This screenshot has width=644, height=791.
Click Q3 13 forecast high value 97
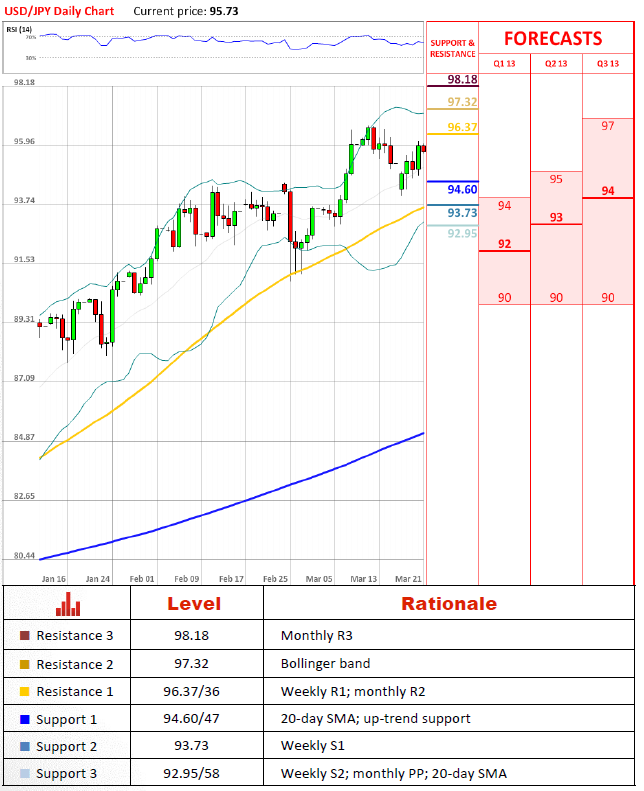click(x=608, y=126)
